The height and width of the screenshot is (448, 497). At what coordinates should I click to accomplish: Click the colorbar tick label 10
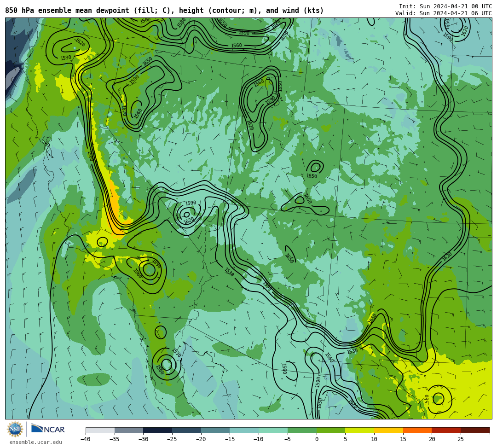374,439
